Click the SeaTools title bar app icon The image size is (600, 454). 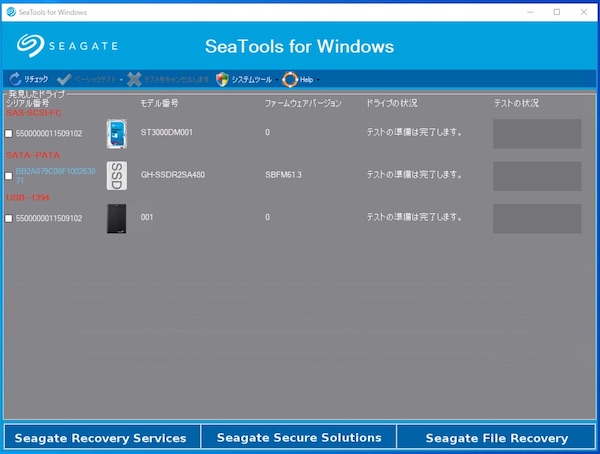point(11,12)
